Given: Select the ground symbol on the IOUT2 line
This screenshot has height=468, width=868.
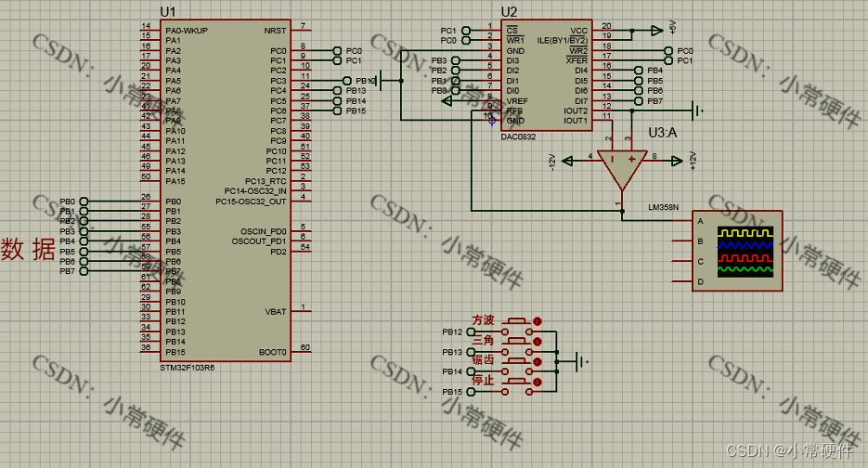Looking at the screenshot, I should pyautogui.click(x=697, y=110).
